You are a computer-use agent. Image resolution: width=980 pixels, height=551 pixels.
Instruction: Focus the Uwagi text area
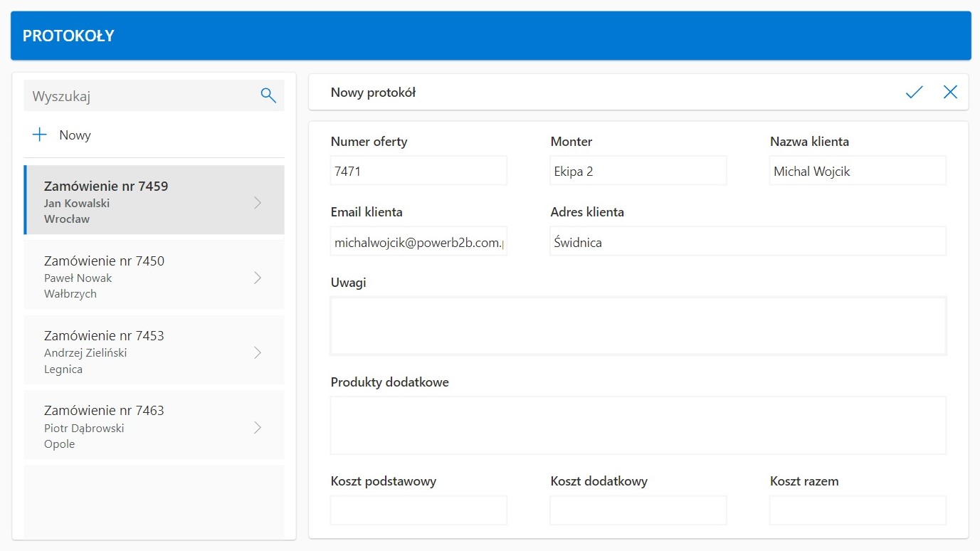pyautogui.click(x=638, y=326)
